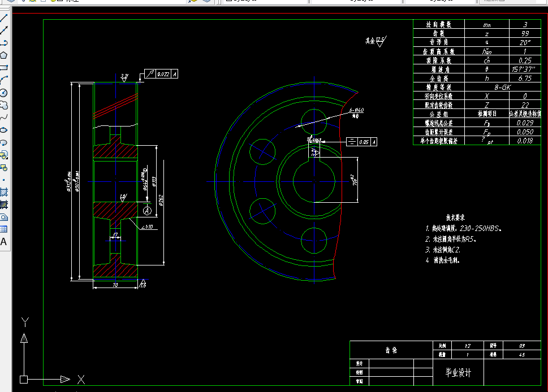Select the Line tool
This screenshot has width=548, height=392.
pos(4,18)
